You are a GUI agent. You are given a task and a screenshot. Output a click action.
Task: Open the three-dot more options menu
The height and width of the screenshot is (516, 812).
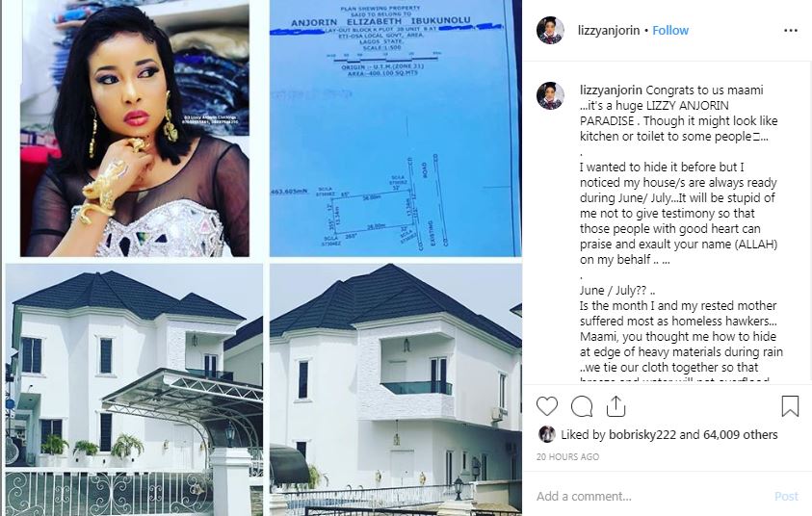791,31
